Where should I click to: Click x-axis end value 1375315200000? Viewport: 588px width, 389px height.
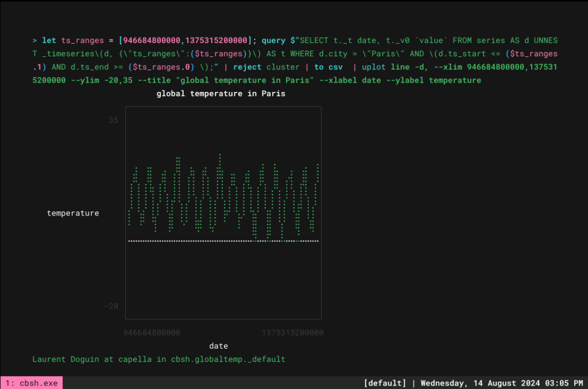pyautogui.click(x=292, y=333)
